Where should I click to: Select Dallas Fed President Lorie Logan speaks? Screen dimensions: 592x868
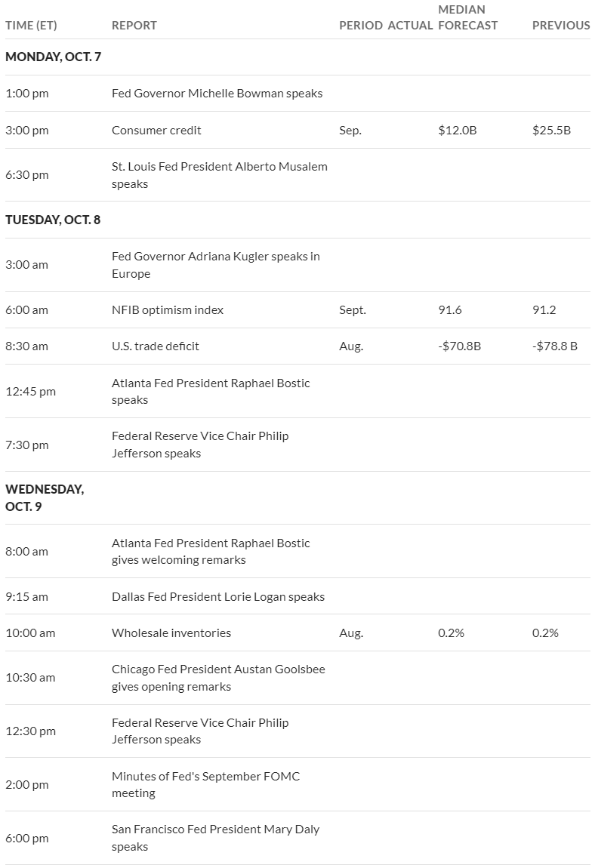tap(218, 597)
